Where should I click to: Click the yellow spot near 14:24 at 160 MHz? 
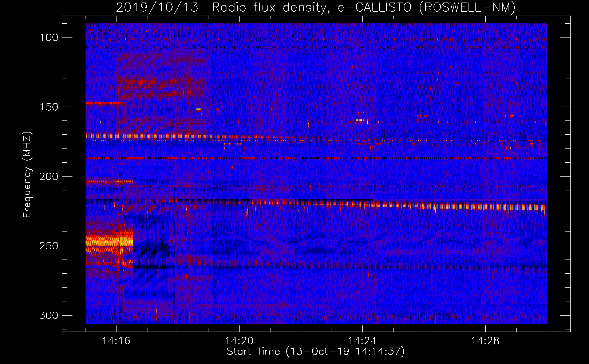(x=360, y=120)
